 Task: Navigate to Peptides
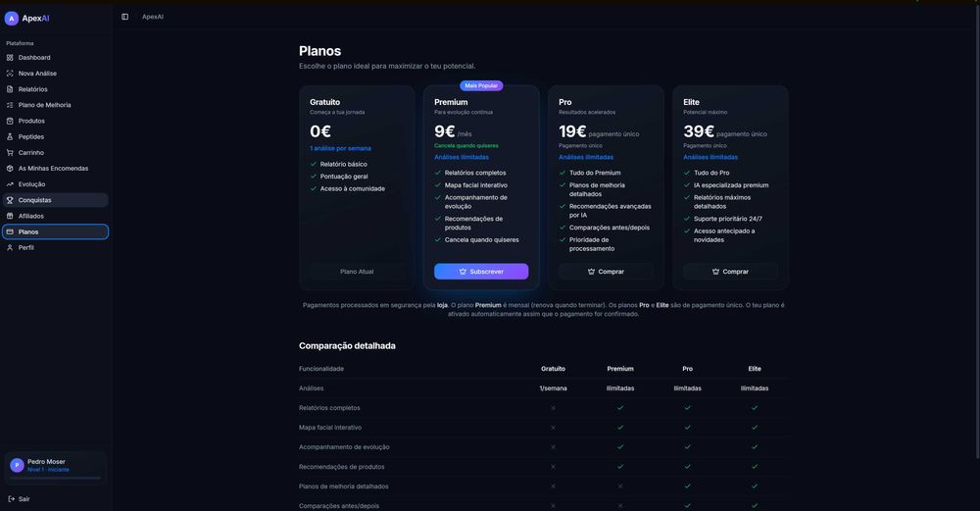point(55,137)
